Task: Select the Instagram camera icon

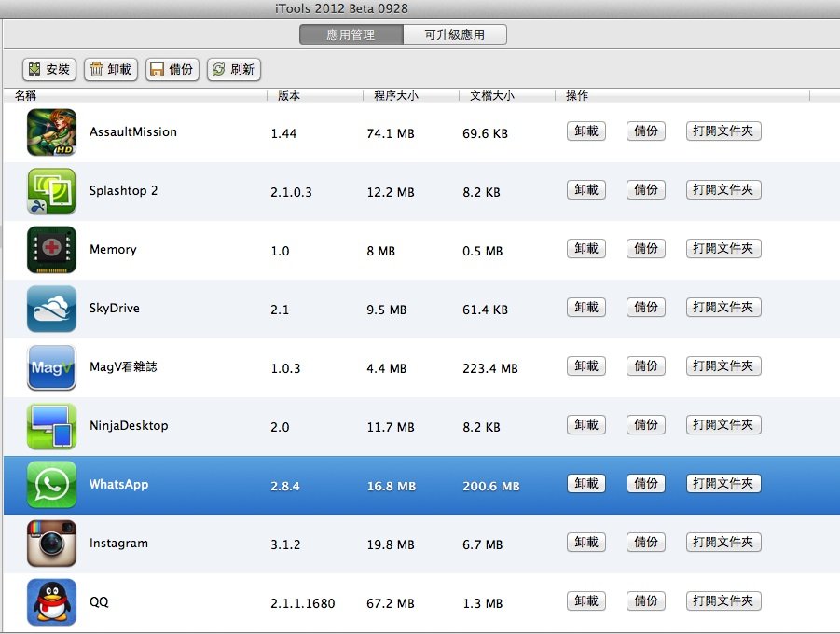Action: tap(51, 544)
